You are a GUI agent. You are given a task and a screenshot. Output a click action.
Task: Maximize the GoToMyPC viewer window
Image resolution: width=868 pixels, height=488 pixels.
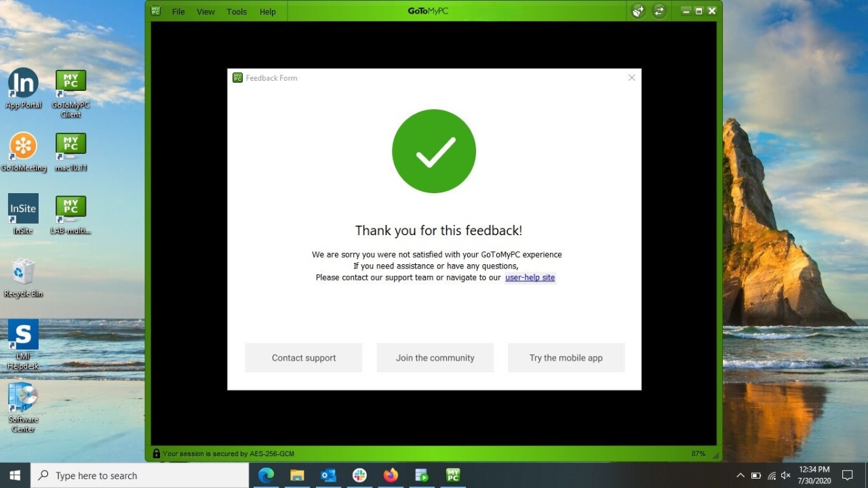(x=699, y=11)
